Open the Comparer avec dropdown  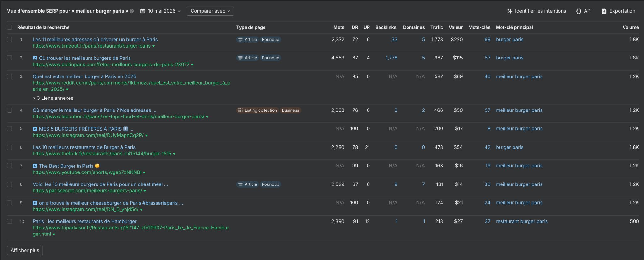(x=210, y=11)
